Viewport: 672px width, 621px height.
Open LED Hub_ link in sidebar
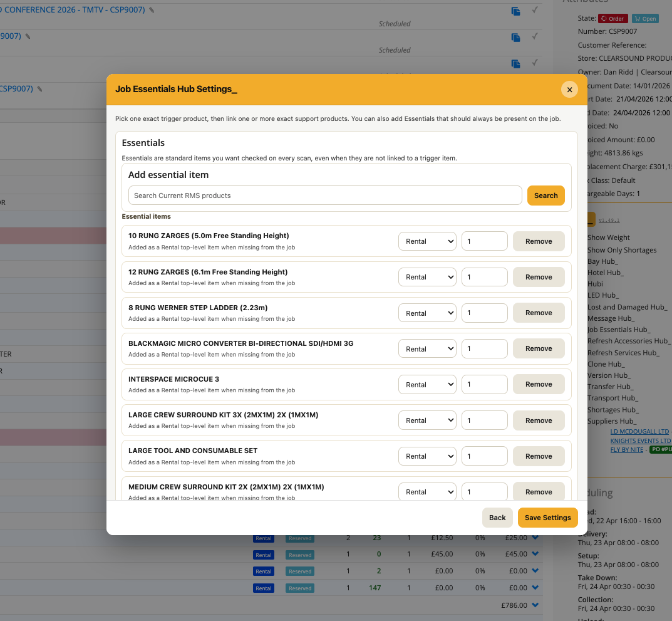tap(603, 295)
